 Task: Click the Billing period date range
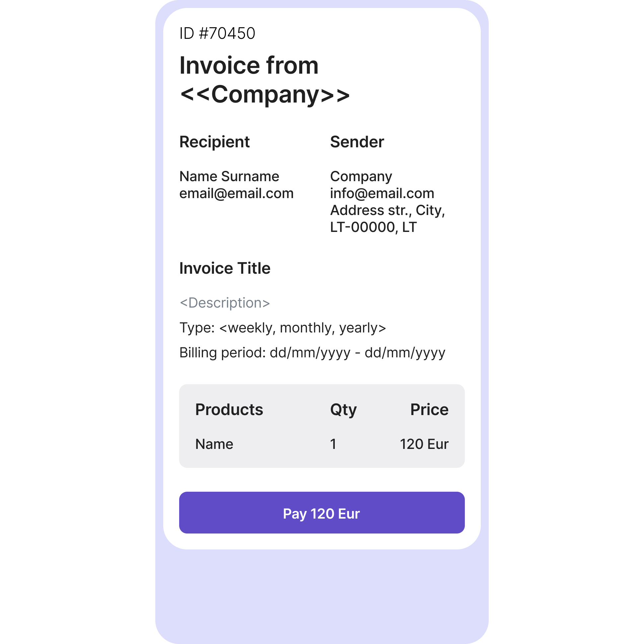click(312, 353)
